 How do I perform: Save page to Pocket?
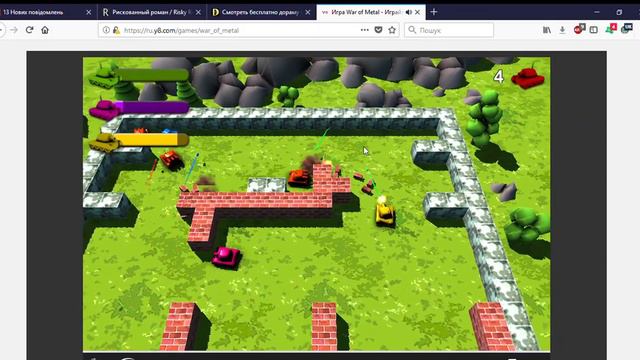coord(378,30)
